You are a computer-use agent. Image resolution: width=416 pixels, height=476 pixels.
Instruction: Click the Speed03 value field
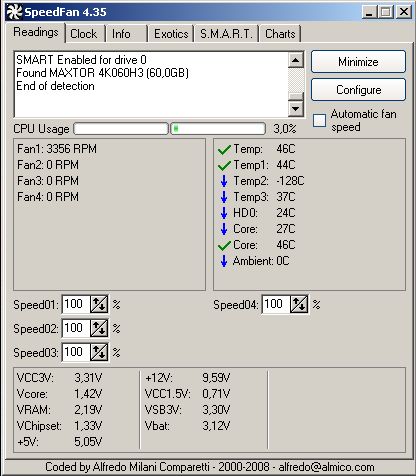tap(76, 352)
